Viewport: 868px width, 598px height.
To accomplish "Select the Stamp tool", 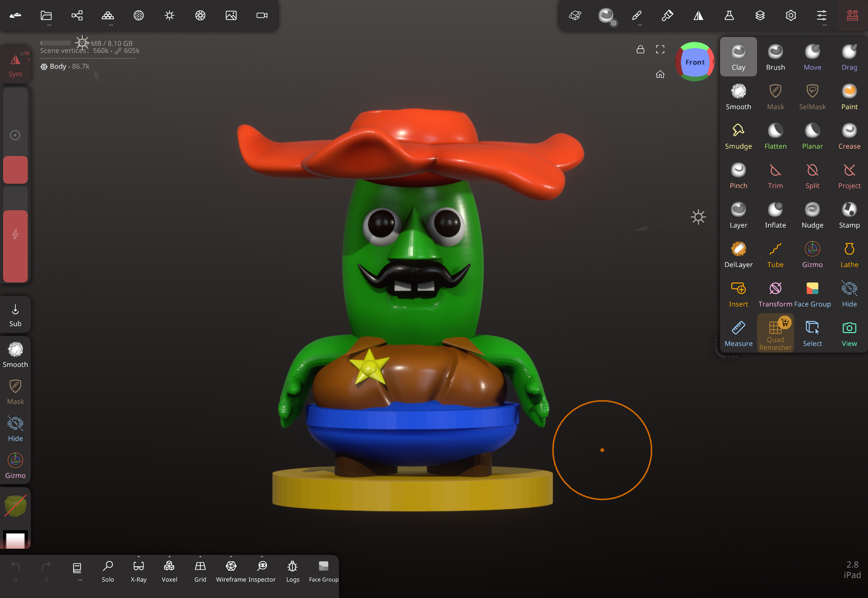I will (849, 215).
